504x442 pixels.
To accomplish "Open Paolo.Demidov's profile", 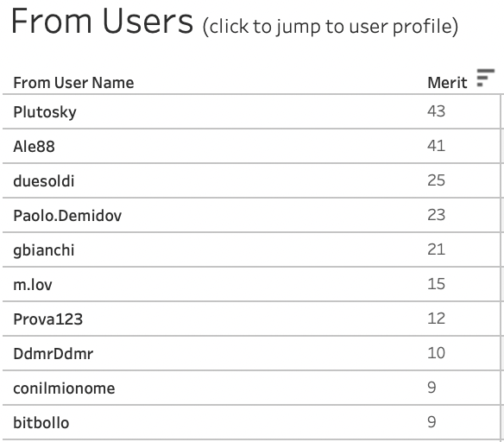I will coord(67,215).
